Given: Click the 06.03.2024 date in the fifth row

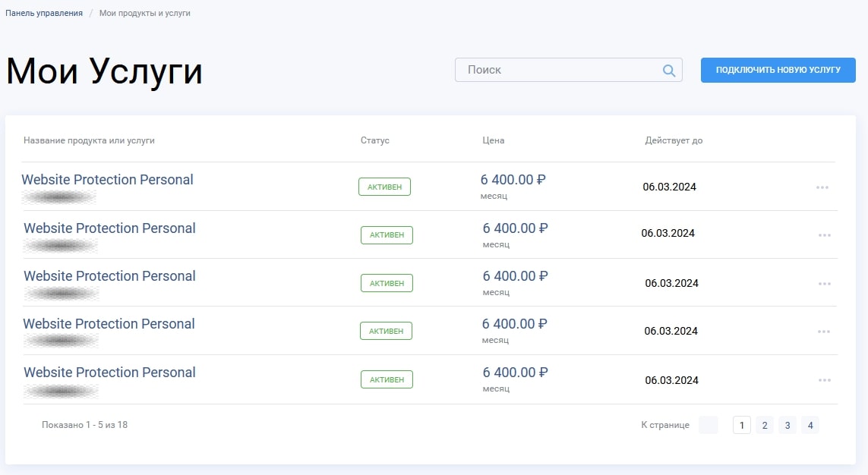Looking at the screenshot, I should click(671, 380).
